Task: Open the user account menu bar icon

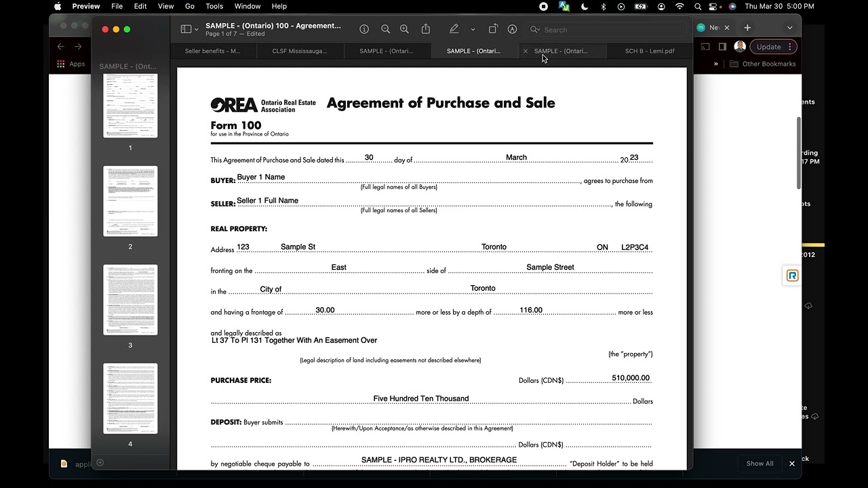Action: (661, 6)
